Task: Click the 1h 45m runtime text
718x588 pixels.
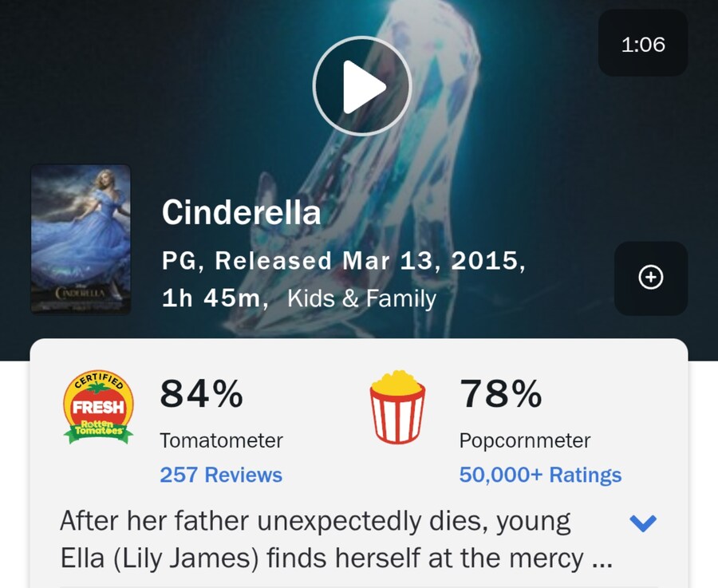Action: tap(213, 299)
